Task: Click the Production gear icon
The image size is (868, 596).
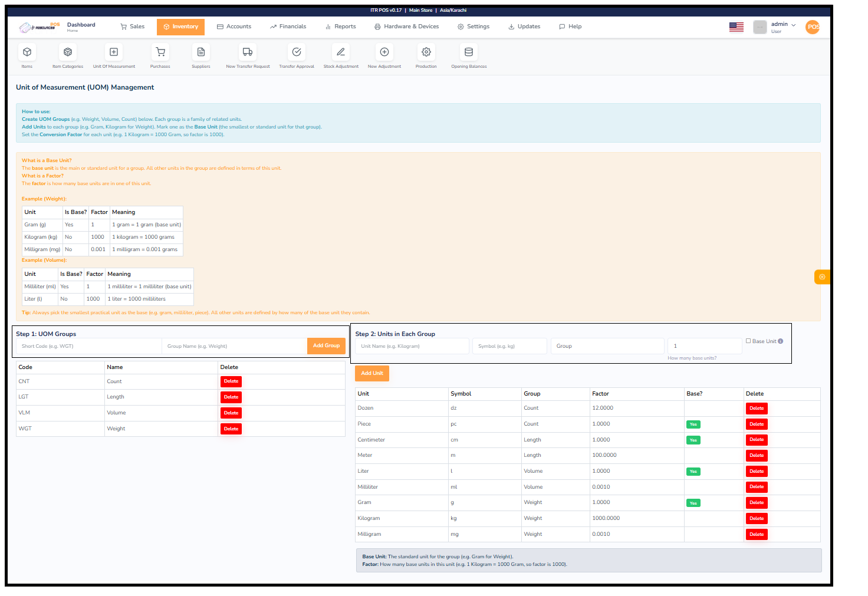Action: pyautogui.click(x=426, y=52)
